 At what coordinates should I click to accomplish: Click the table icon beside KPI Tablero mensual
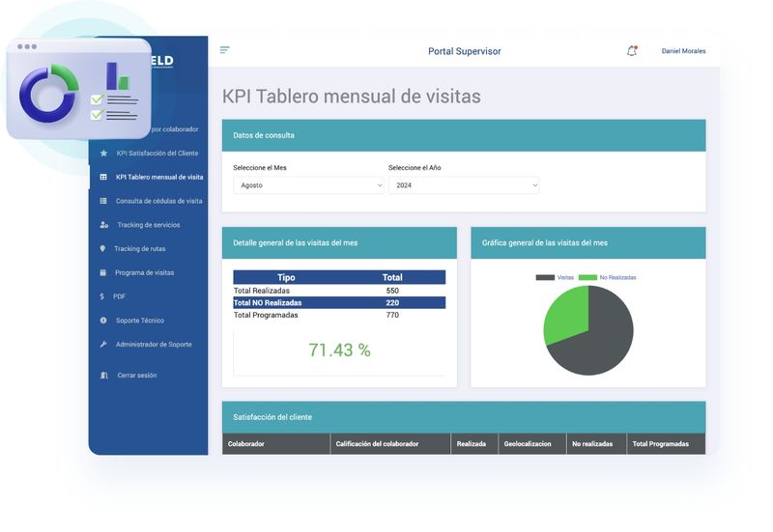point(103,177)
